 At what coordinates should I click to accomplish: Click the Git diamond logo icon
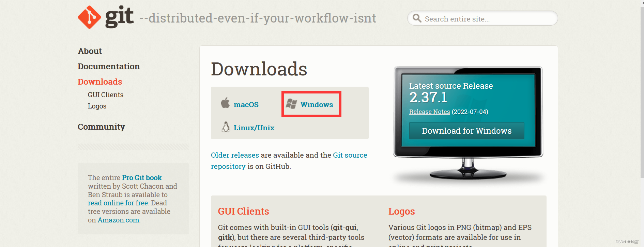[x=89, y=17]
